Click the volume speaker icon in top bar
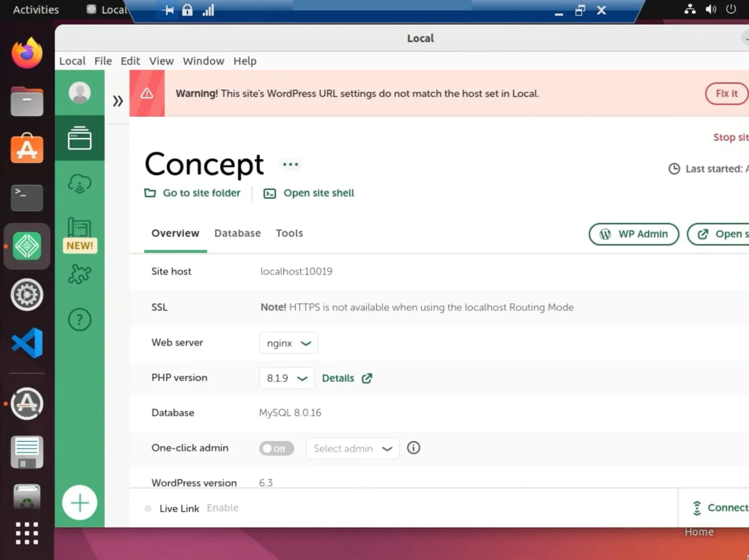The height and width of the screenshot is (560, 749). click(x=710, y=9)
